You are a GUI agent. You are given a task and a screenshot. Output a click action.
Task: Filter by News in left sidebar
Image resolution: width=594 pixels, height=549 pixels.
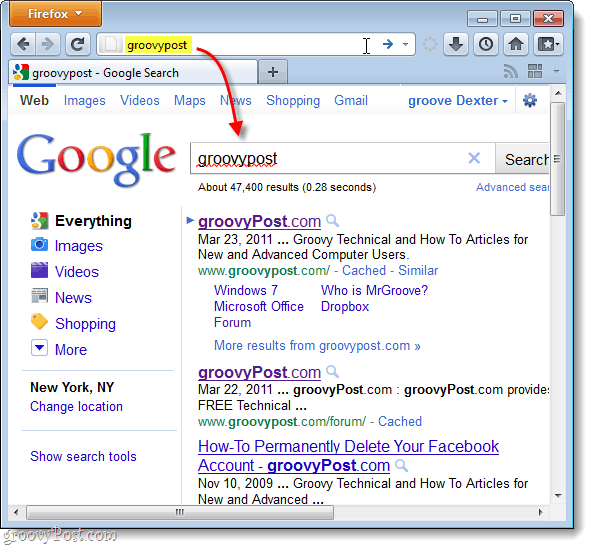pyautogui.click(x=73, y=298)
